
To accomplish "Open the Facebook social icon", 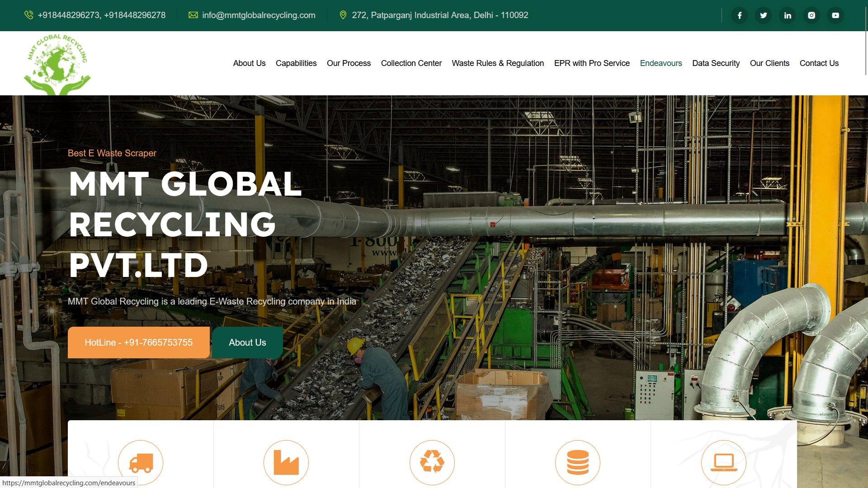I will coord(740,15).
